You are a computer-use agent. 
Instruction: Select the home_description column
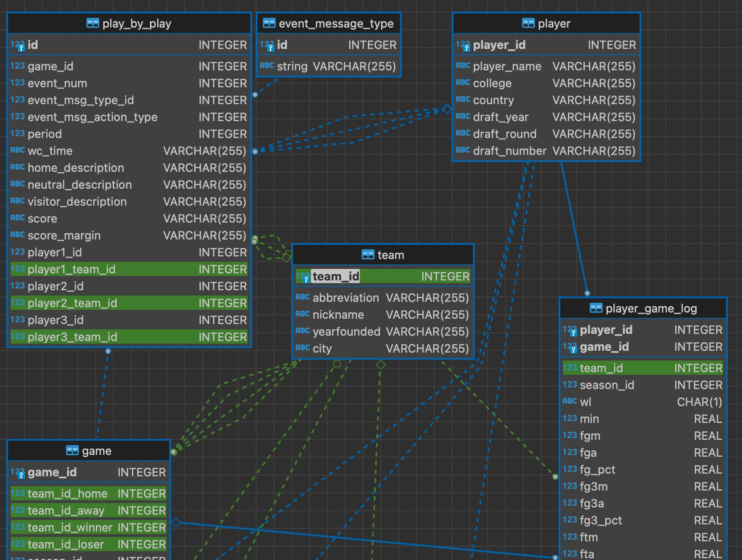[x=129, y=168]
